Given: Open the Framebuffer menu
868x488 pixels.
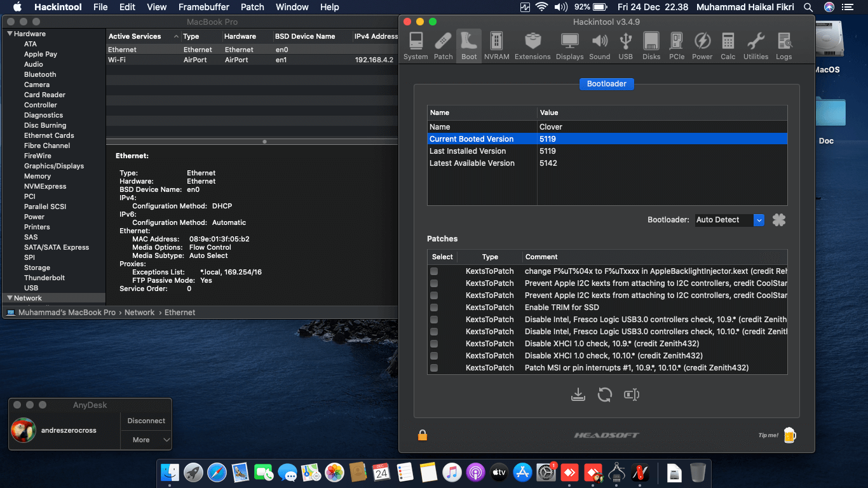Looking at the screenshot, I should pos(204,7).
